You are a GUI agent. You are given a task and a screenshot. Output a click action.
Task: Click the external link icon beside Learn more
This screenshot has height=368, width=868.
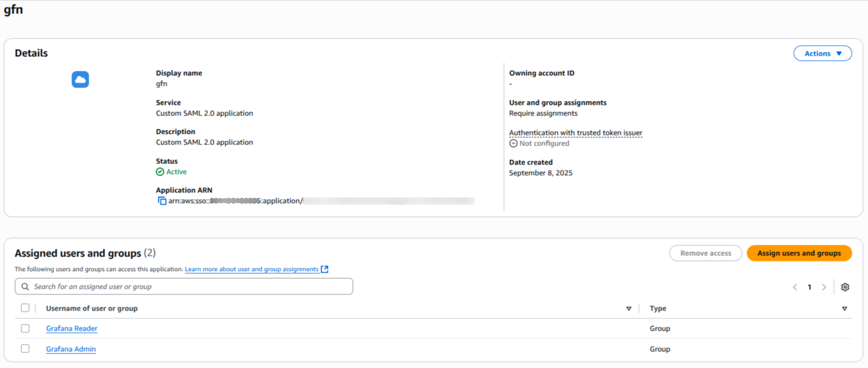tap(324, 269)
